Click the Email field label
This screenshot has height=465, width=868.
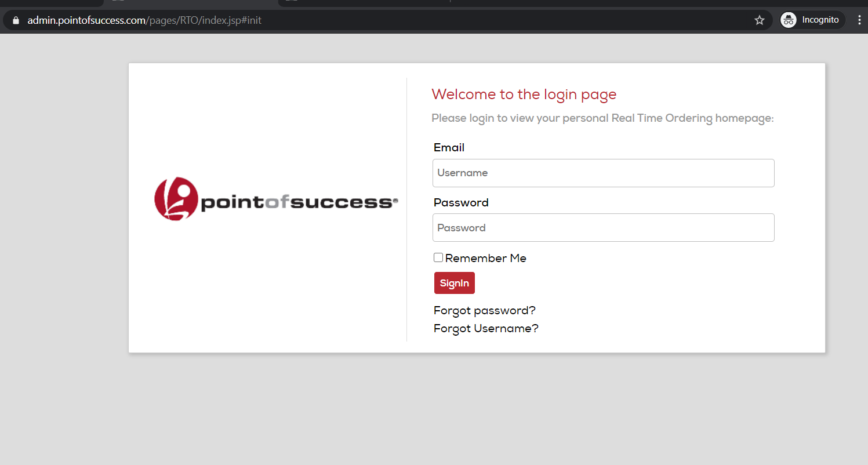[449, 147]
